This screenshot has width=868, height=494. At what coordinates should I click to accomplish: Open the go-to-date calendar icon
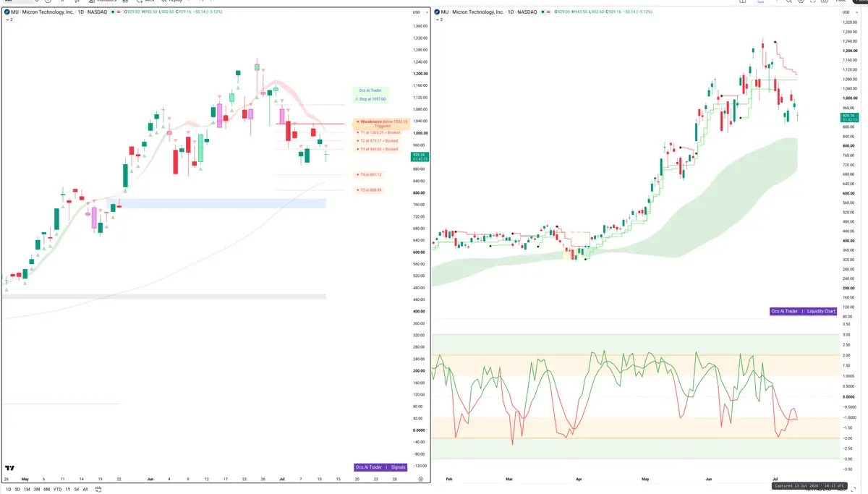coord(98,489)
